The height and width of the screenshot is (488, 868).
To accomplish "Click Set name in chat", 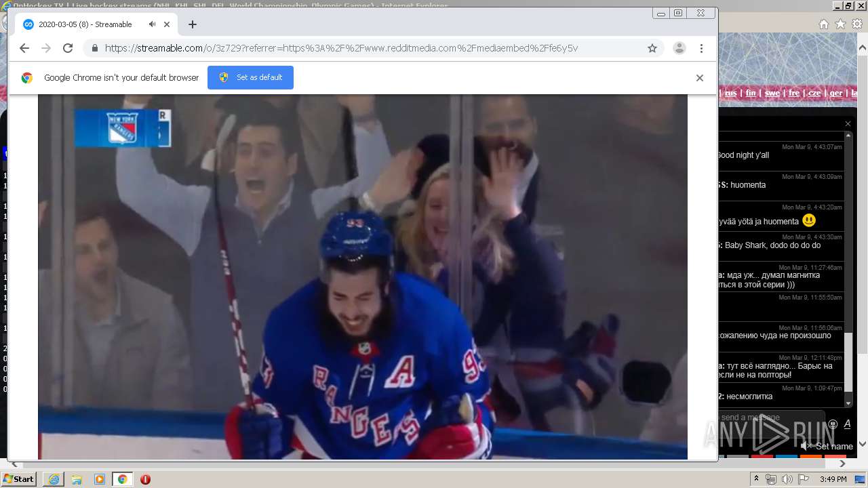I will coord(834,446).
